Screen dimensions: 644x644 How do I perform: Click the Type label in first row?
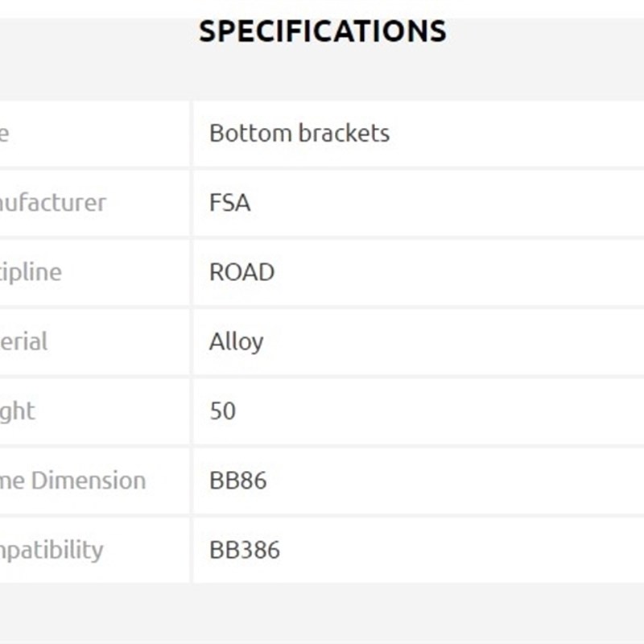coord(4,133)
